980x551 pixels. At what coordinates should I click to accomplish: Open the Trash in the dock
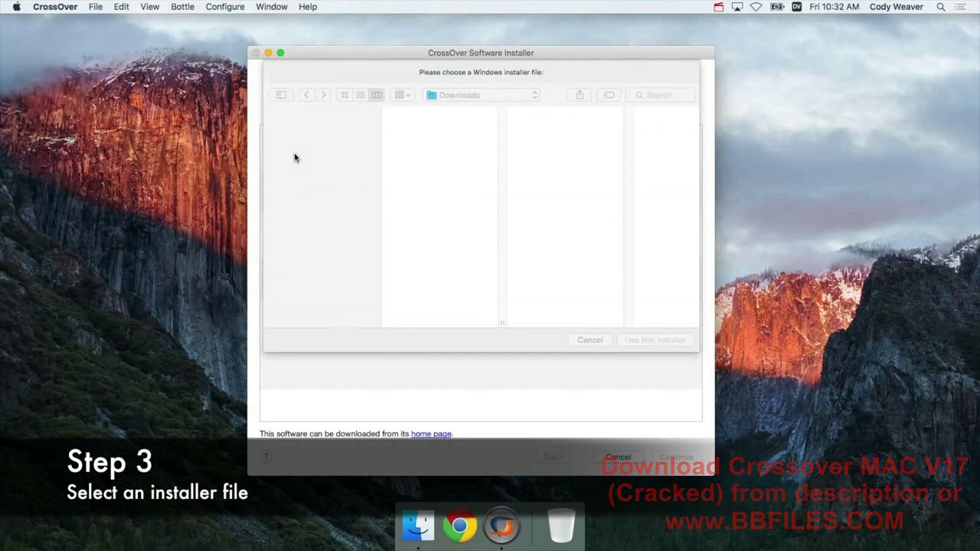[x=561, y=527]
